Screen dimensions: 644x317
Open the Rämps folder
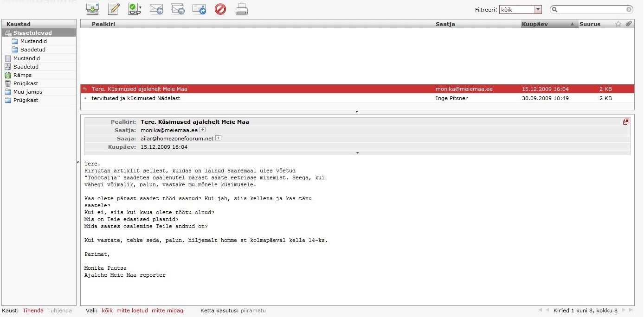pos(22,75)
